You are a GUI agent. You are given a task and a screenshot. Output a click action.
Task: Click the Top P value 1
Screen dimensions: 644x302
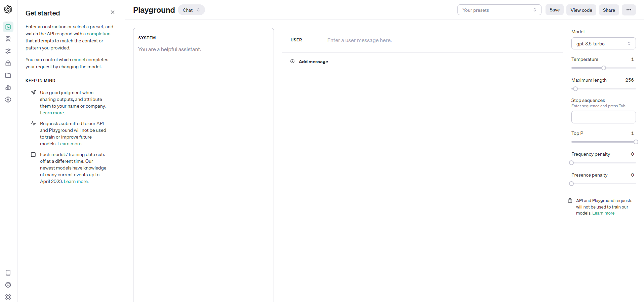pyautogui.click(x=632, y=133)
